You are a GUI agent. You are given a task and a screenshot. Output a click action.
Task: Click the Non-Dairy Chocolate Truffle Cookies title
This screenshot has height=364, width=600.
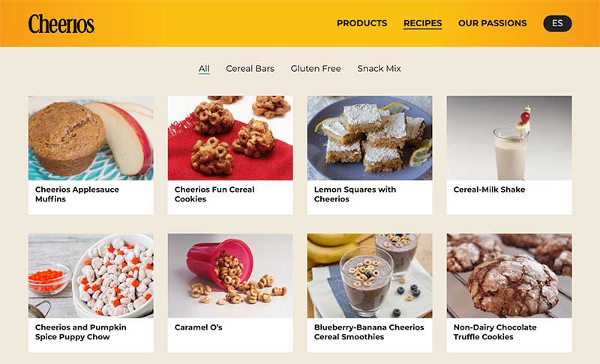tap(495, 332)
